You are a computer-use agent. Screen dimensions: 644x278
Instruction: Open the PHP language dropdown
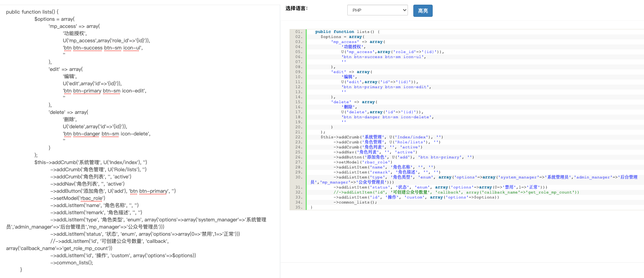point(377,10)
